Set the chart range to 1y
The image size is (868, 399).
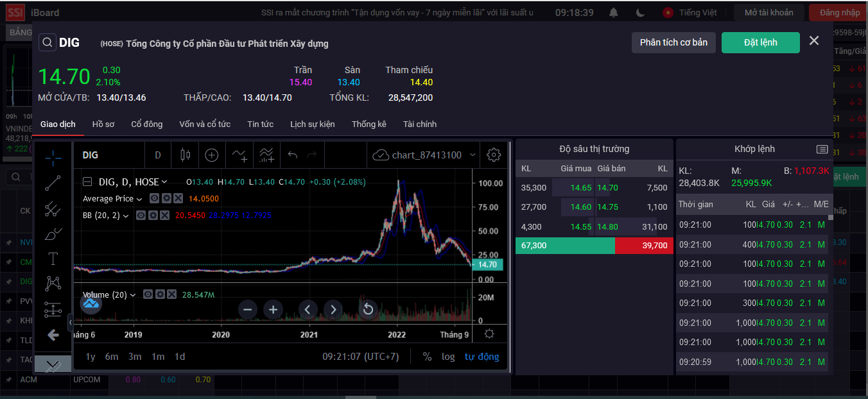coord(91,357)
